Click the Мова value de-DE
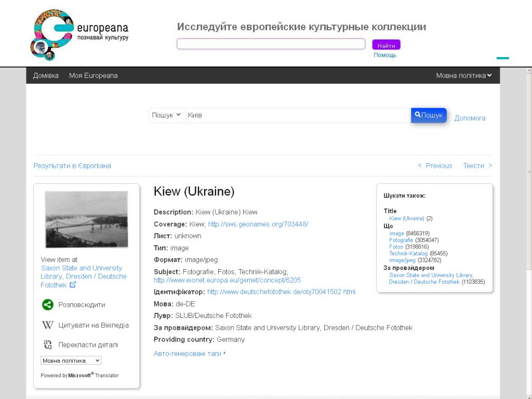Image resolution: width=532 pixels, height=399 pixels. tap(185, 304)
